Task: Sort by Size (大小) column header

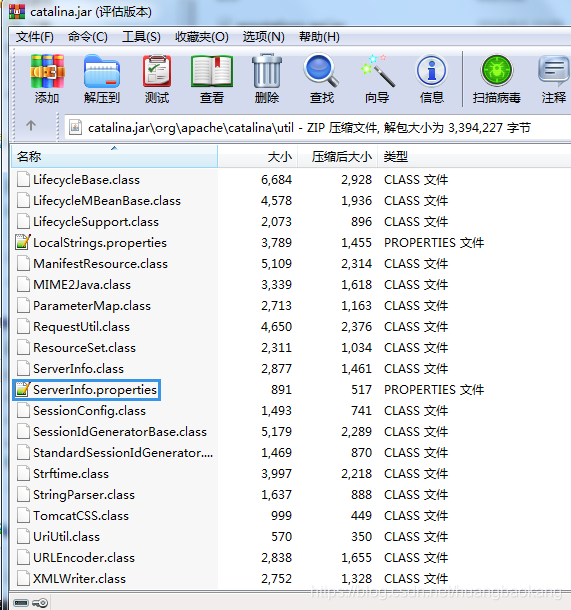Action: coord(258,156)
